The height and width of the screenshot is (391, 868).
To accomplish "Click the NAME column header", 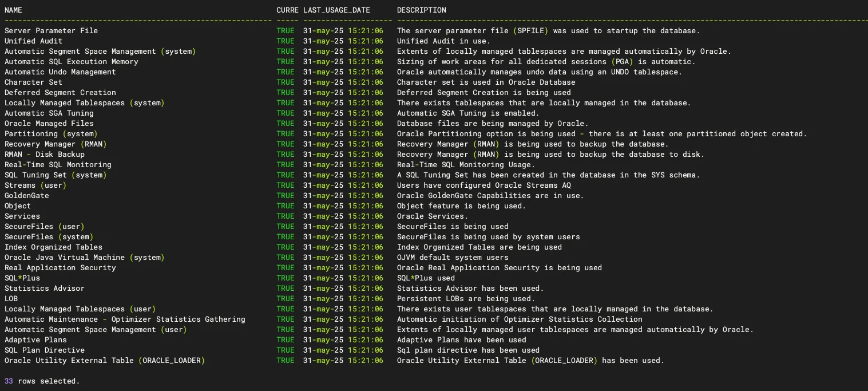I will 14,10.
